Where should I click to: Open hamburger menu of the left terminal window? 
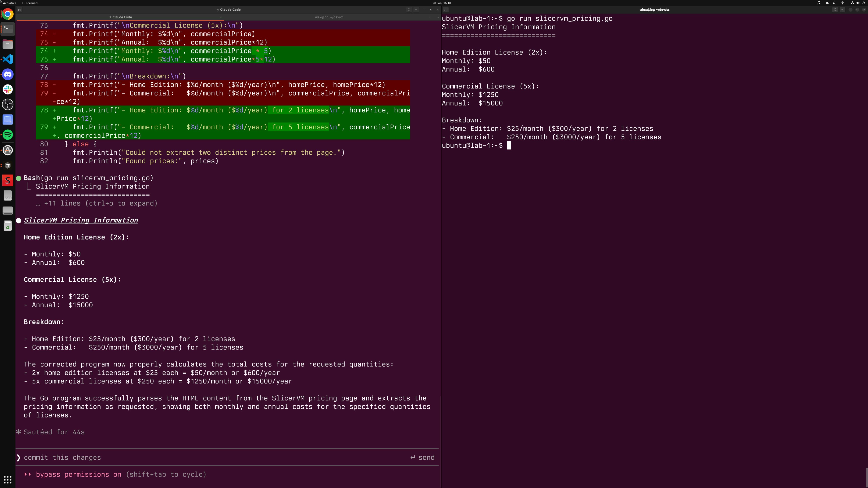[416, 10]
